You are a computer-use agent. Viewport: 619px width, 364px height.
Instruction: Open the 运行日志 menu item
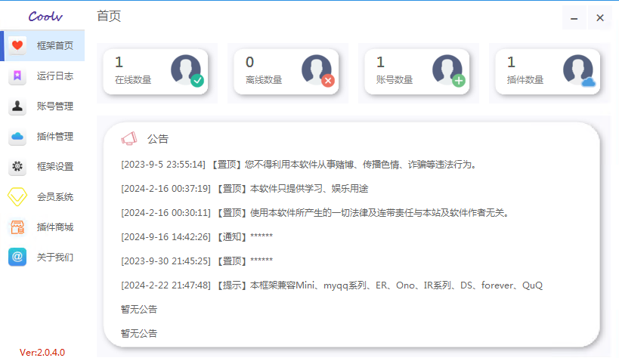(x=42, y=76)
